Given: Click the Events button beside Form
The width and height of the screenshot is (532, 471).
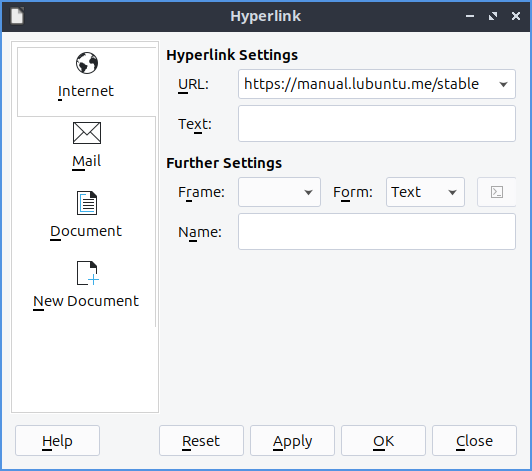Looking at the screenshot, I should 497,192.
